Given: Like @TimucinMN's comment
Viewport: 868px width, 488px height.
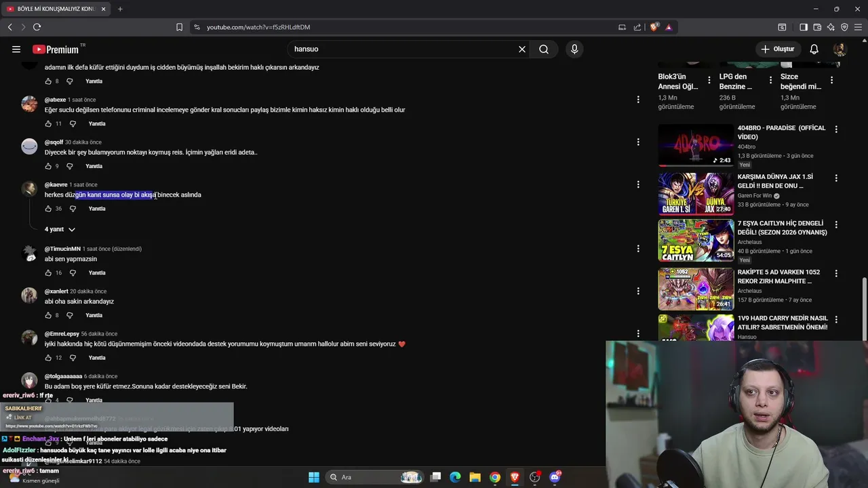Looking at the screenshot, I should tap(48, 272).
